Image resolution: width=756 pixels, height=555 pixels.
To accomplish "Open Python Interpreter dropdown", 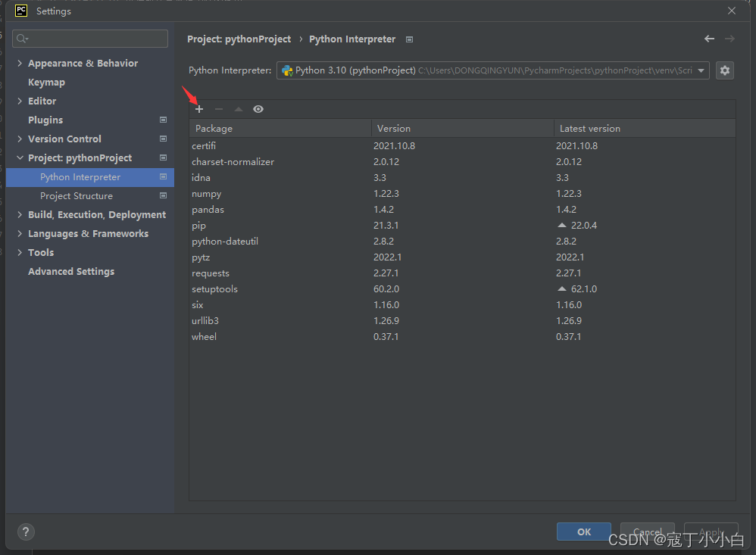I will click(492, 71).
